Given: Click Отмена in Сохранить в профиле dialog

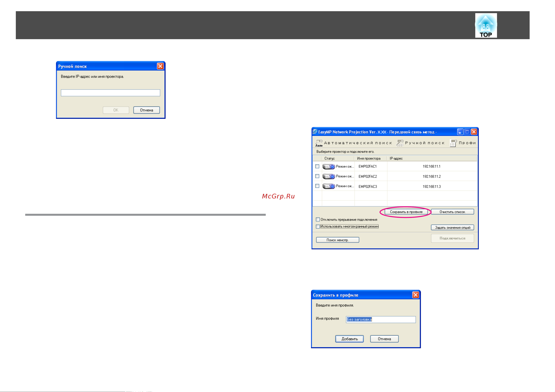Looking at the screenshot, I should 384,339.
